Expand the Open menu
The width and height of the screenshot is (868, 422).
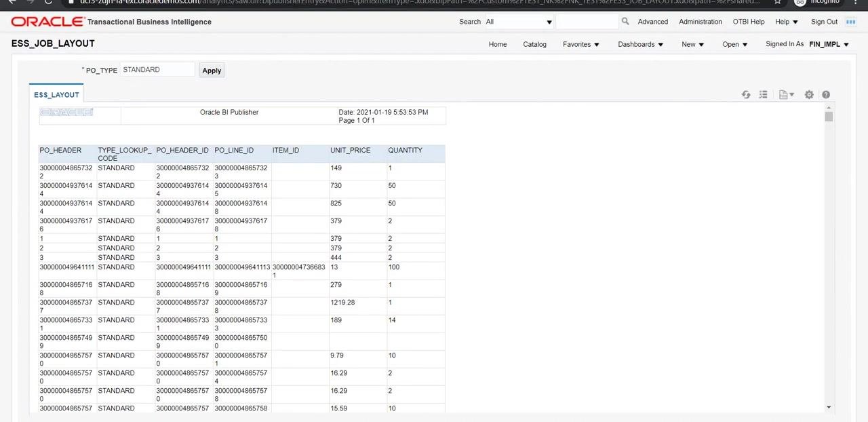[x=735, y=45]
